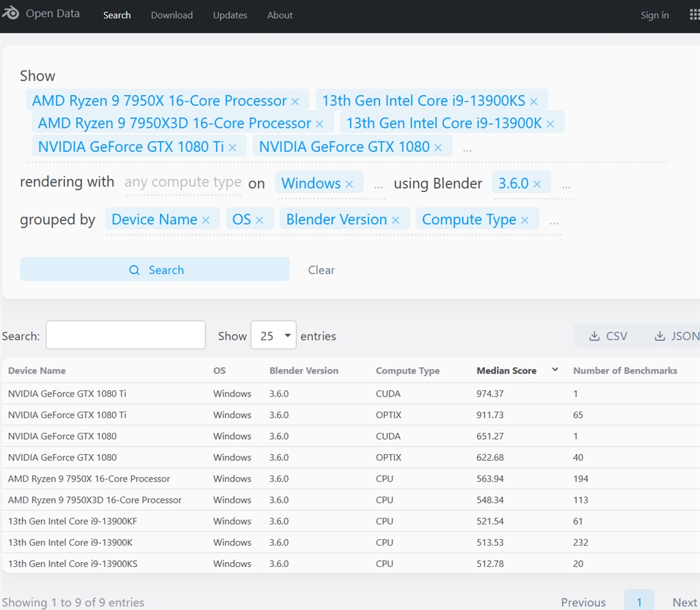Remove the Compute Type grouping tag
The height and width of the screenshot is (610, 700).
pos(525,220)
